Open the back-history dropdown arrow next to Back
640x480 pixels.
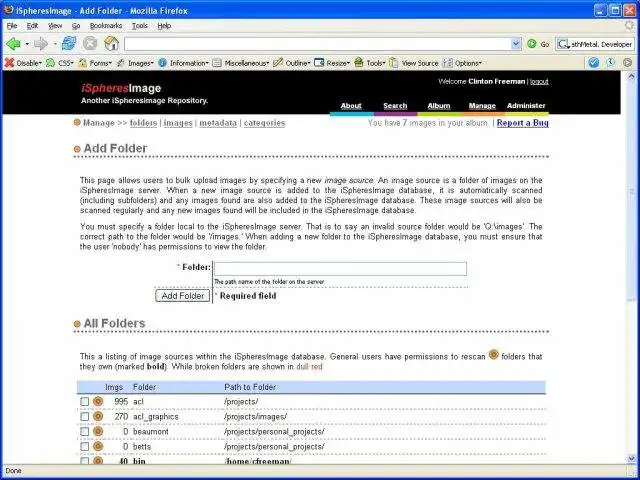27,44
